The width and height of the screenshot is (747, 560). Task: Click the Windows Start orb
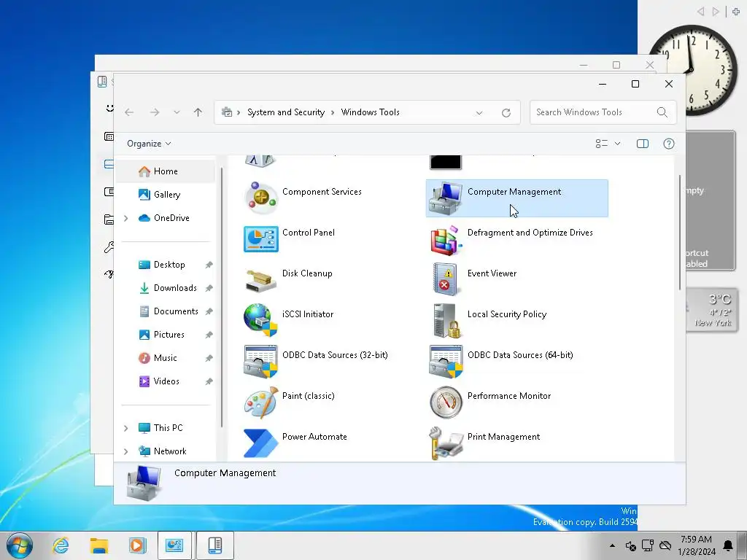click(20, 545)
